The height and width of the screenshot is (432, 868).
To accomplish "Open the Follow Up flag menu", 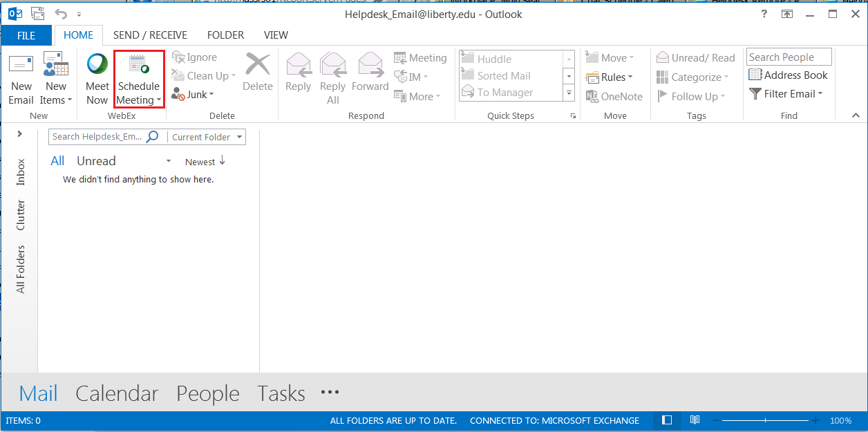I will pyautogui.click(x=691, y=97).
